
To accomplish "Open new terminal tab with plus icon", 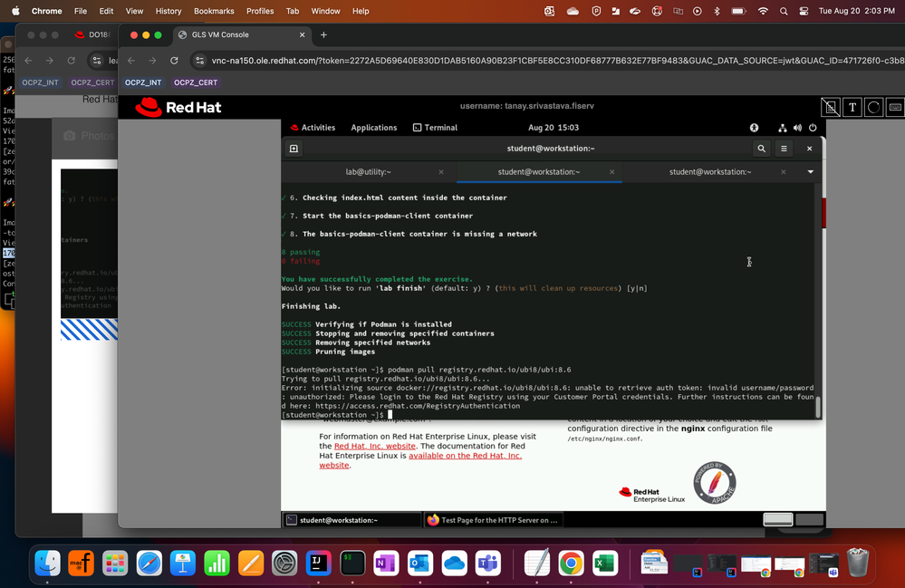I will [x=294, y=149].
